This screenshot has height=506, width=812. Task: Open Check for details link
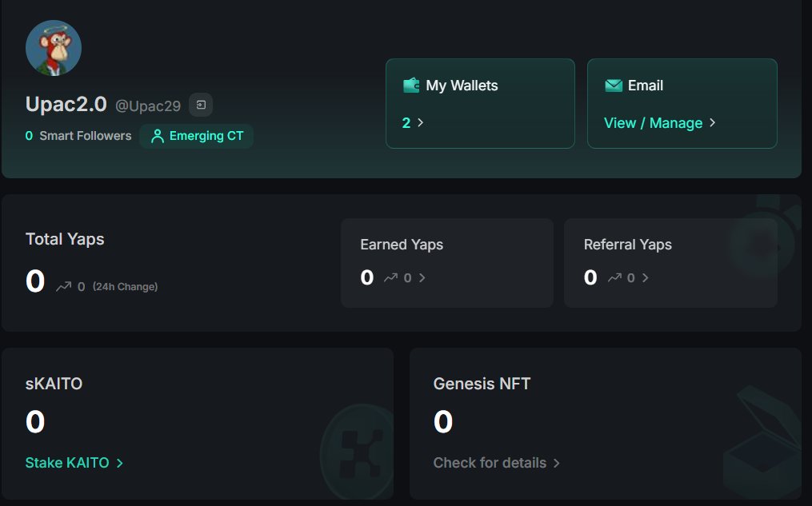490,463
